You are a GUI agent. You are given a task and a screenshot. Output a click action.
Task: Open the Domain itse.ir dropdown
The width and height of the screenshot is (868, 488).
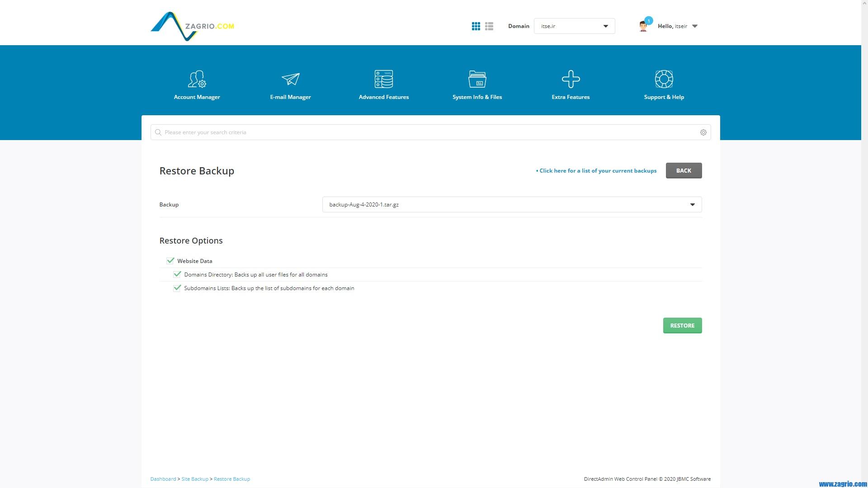(x=574, y=26)
